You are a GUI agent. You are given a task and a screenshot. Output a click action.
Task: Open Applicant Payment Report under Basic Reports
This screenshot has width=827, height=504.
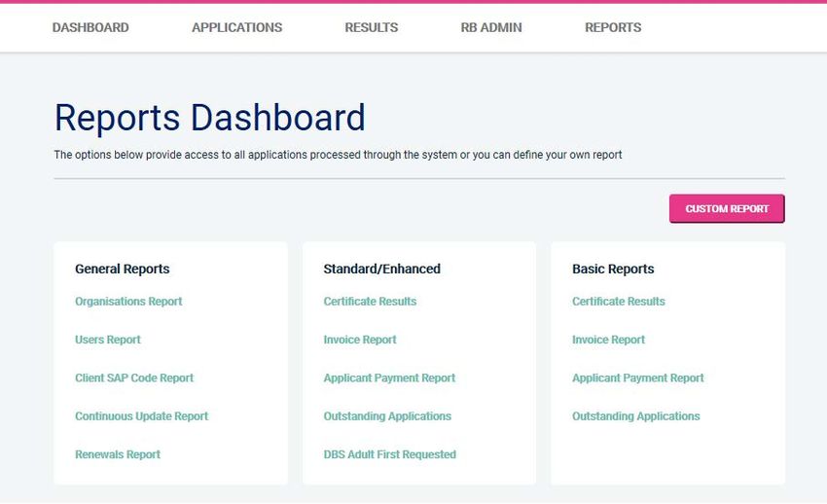637,378
